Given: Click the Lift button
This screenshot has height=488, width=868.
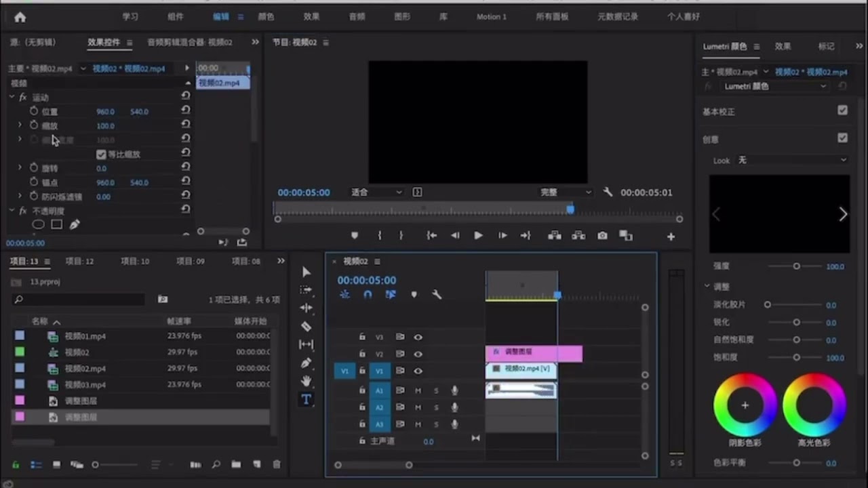Looking at the screenshot, I should click(555, 235).
